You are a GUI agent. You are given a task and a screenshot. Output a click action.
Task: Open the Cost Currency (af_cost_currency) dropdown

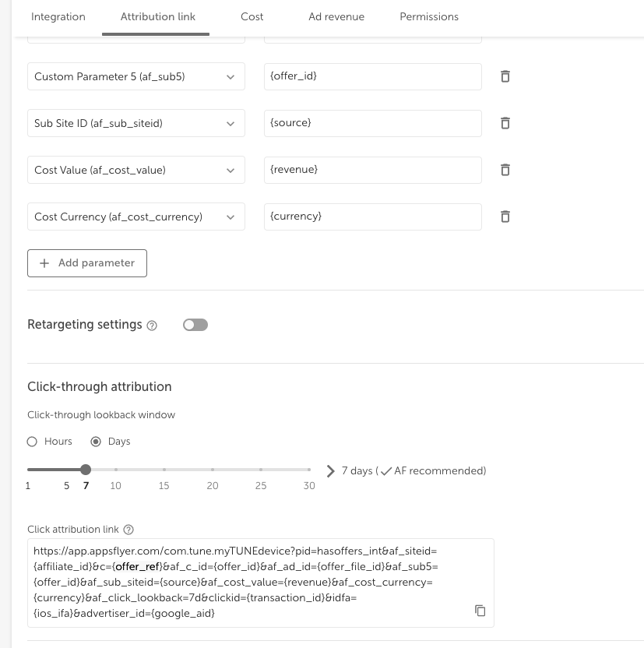point(136,217)
